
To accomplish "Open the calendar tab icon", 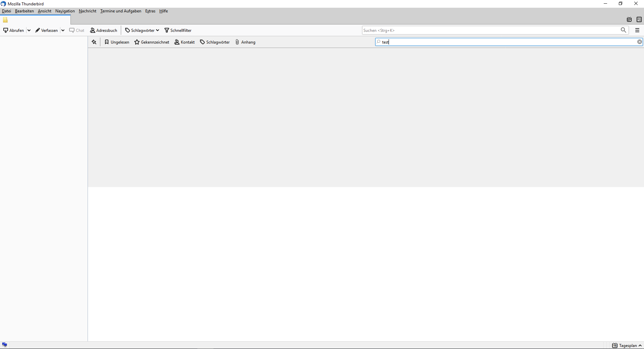I will [x=629, y=19].
